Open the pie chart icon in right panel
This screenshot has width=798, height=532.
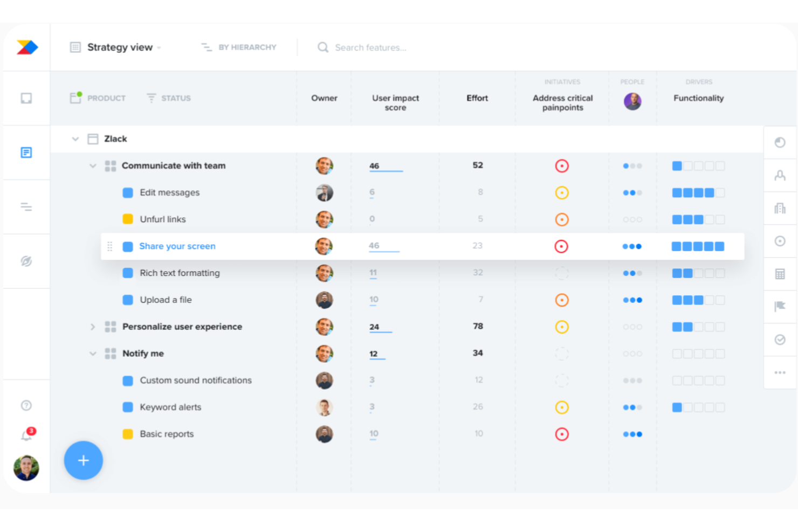point(780,142)
